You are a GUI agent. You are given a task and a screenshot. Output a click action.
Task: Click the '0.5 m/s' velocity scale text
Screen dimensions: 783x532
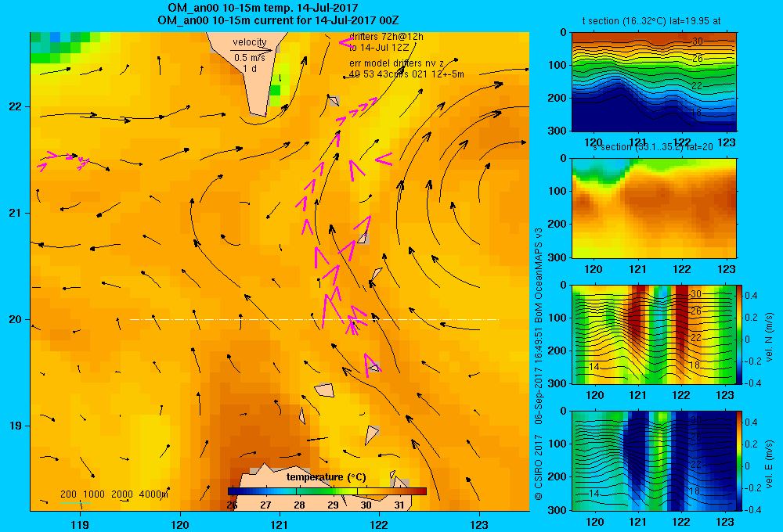(x=250, y=58)
